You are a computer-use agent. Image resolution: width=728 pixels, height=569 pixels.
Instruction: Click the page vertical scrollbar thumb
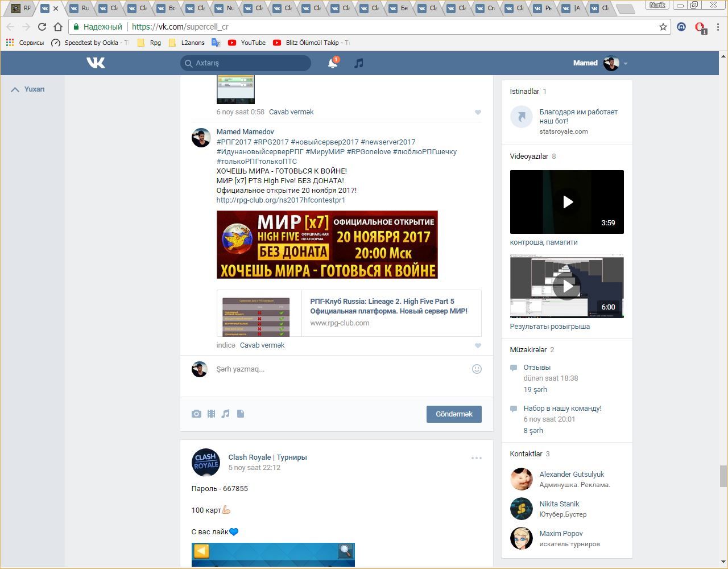[723, 476]
